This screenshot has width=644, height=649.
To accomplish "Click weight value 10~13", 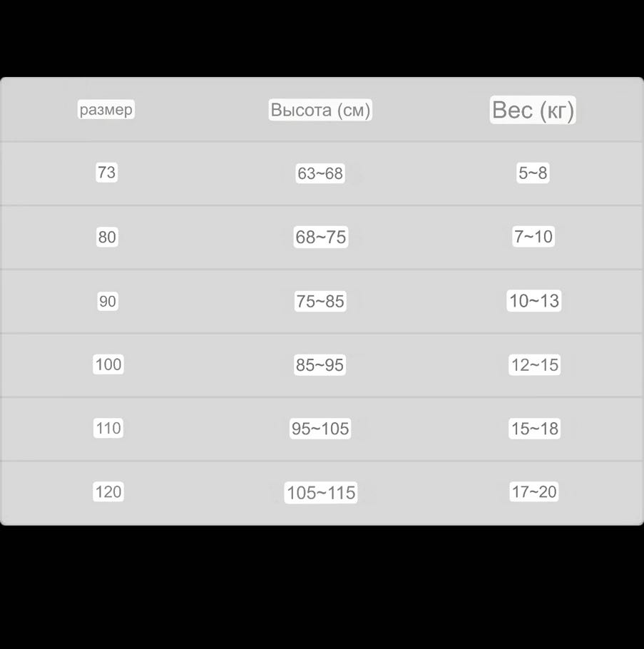I will pos(534,300).
